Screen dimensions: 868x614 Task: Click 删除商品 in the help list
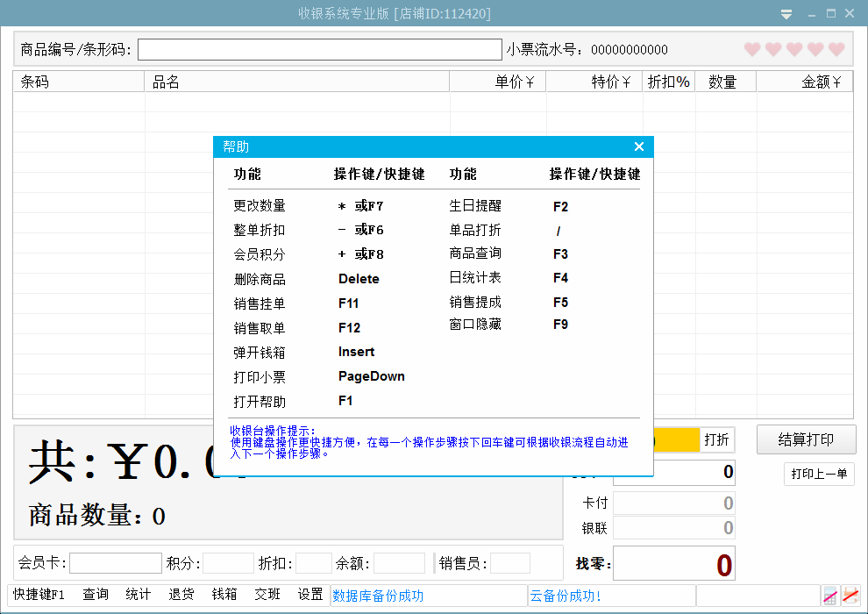coord(259,279)
